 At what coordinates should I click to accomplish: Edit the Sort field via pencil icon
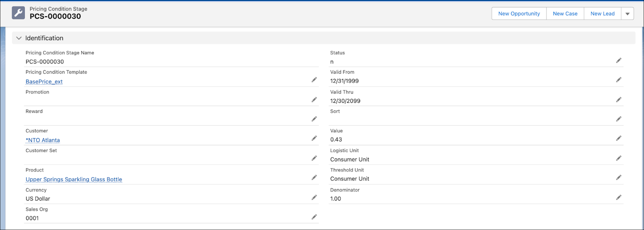tap(619, 119)
